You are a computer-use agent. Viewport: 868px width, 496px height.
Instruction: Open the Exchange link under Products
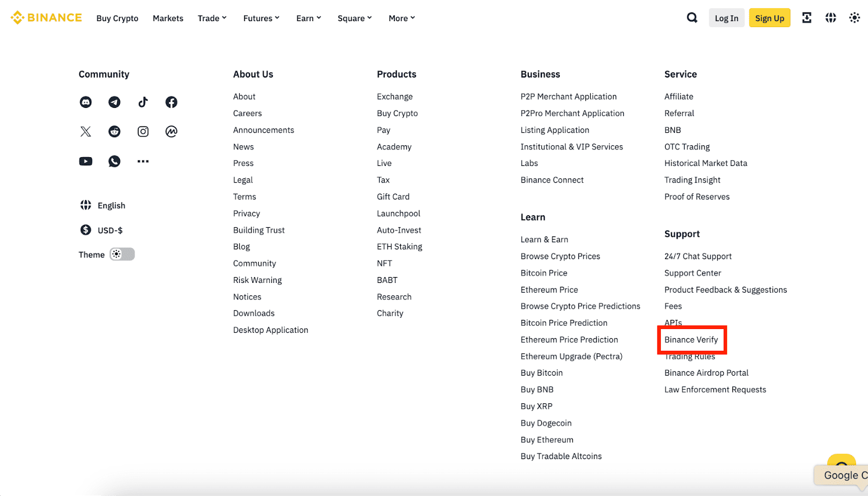(395, 96)
